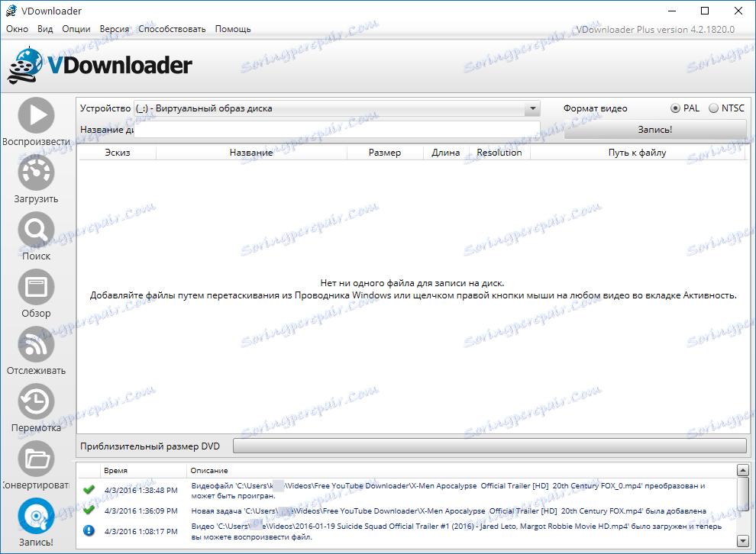Select the PAL video format
This screenshot has width=756, height=554.
[x=677, y=108]
